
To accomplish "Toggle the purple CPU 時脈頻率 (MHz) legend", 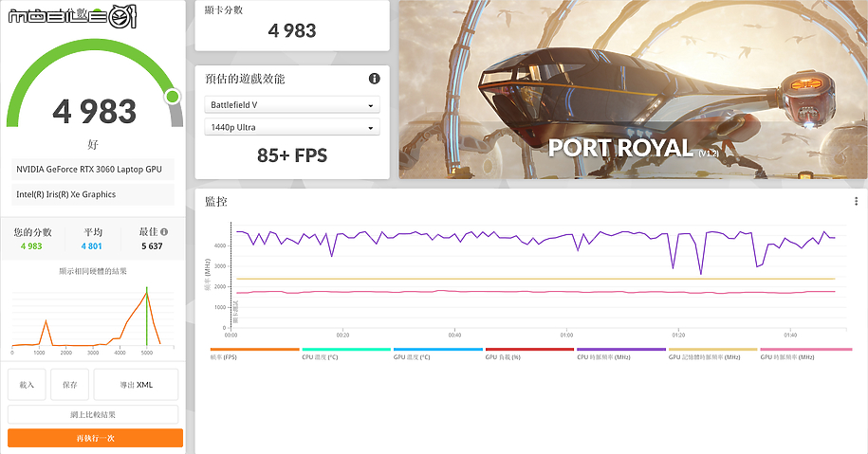I will pyautogui.click(x=621, y=354).
